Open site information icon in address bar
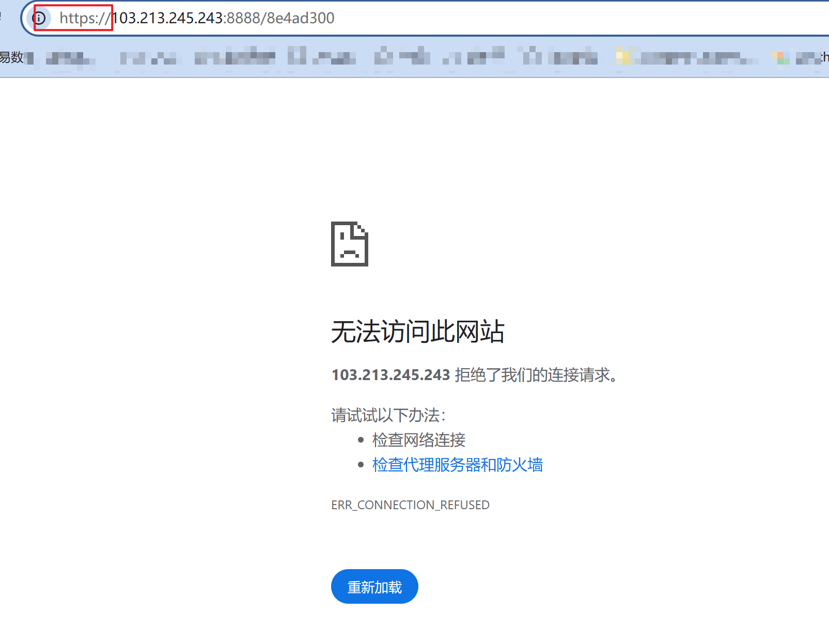 tap(40, 19)
